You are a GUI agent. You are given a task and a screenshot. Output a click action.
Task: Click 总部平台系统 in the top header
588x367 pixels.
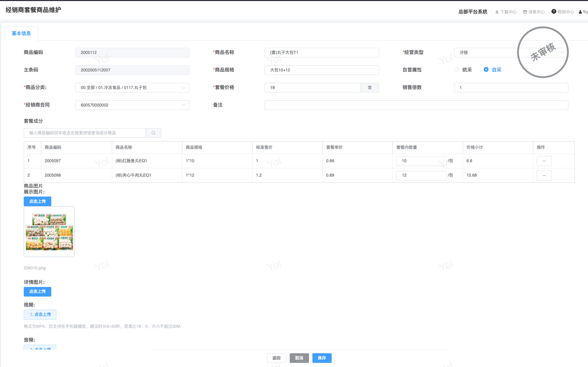472,12
